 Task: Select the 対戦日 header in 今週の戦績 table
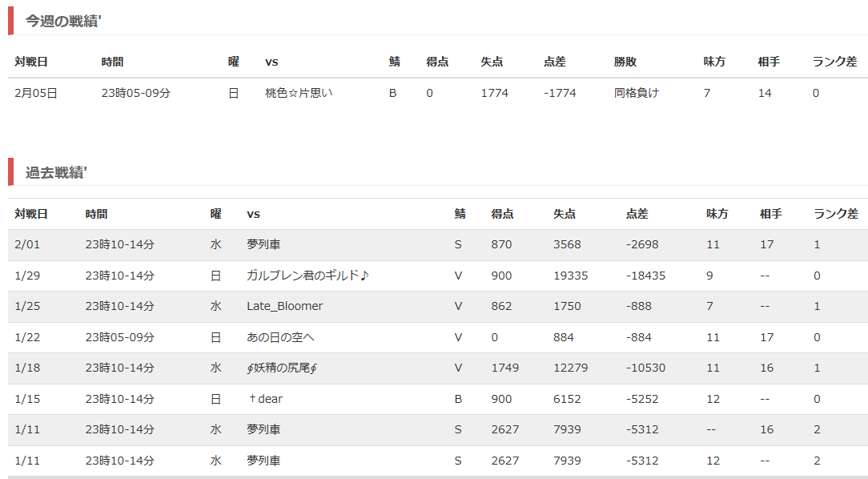click(31, 62)
